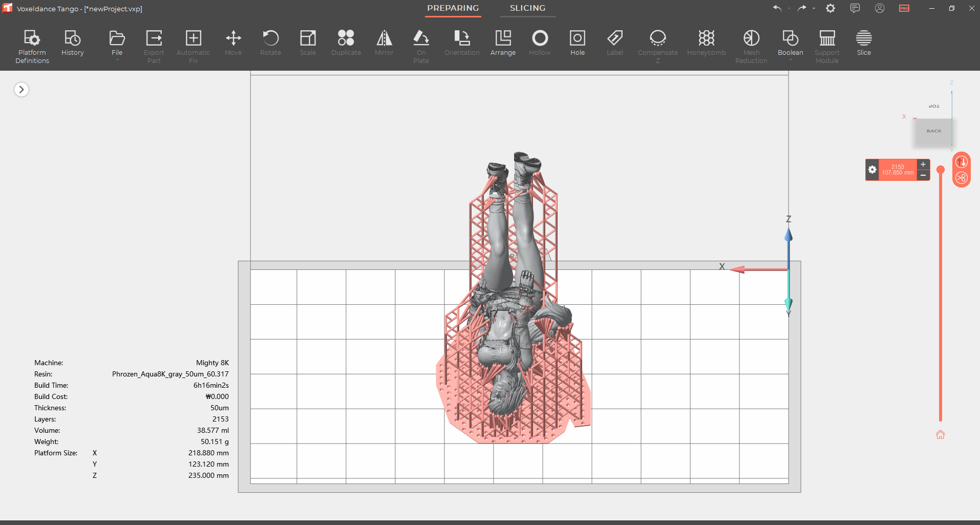Open application settings gear in title bar
This screenshot has height=525, width=980.
(x=830, y=8)
